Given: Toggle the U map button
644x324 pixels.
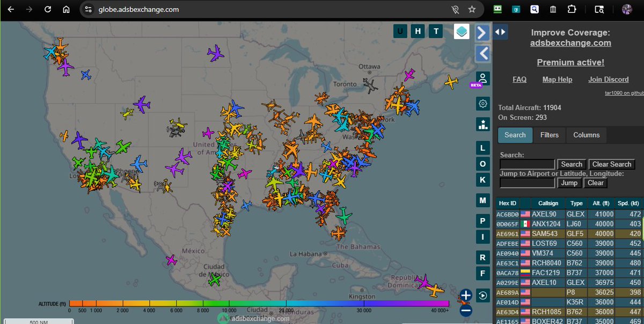Looking at the screenshot, I should 400,31.
